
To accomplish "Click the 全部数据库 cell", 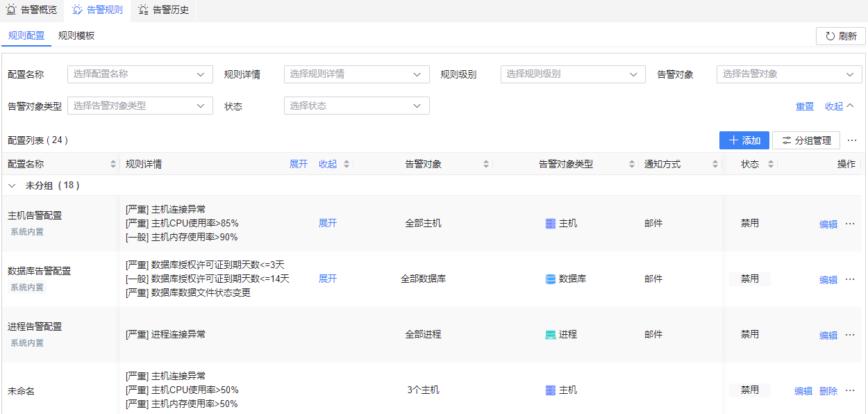I will (x=424, y=279).
